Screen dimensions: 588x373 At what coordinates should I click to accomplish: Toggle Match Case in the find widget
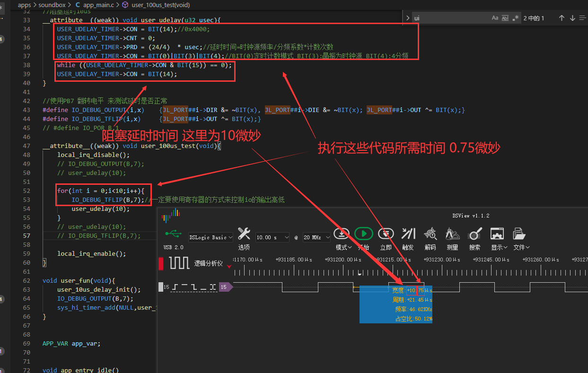click(x=495, y=18)
